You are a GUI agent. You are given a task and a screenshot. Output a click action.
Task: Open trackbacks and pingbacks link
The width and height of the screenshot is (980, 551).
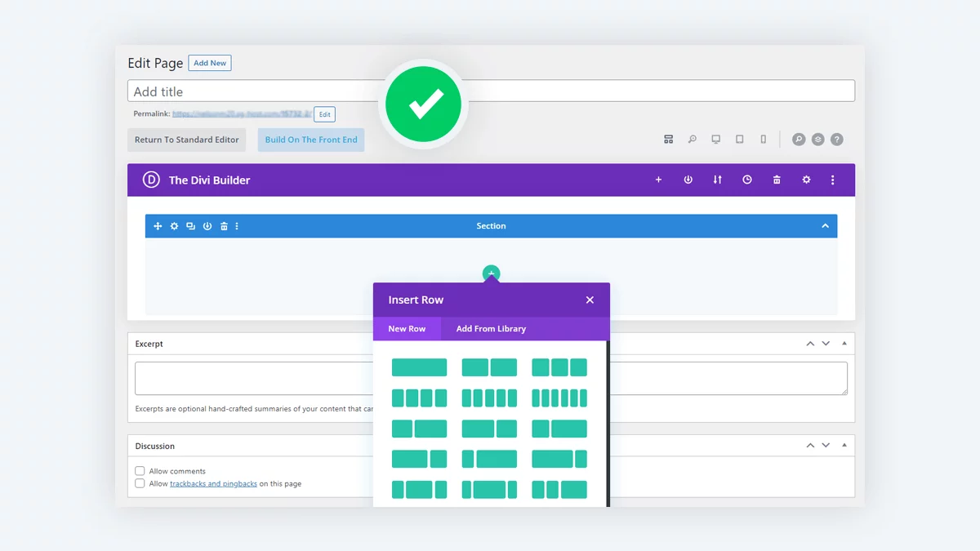tap(213, 484)
